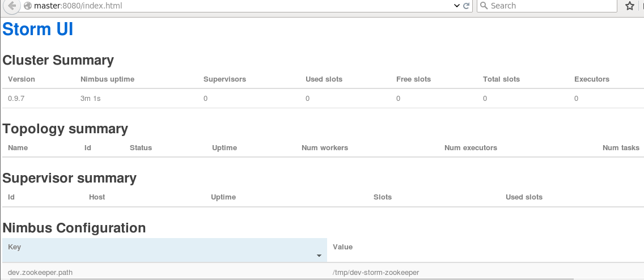Open the URL history dropdown arrow
The height and width of the screenshot is (280, 644).
click(x=457, y=6)
